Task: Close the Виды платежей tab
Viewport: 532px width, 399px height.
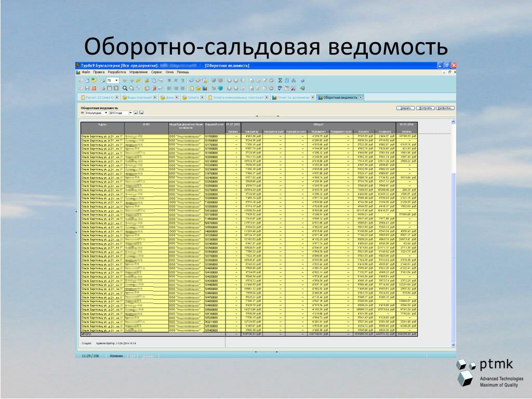Action: [155, 97]
